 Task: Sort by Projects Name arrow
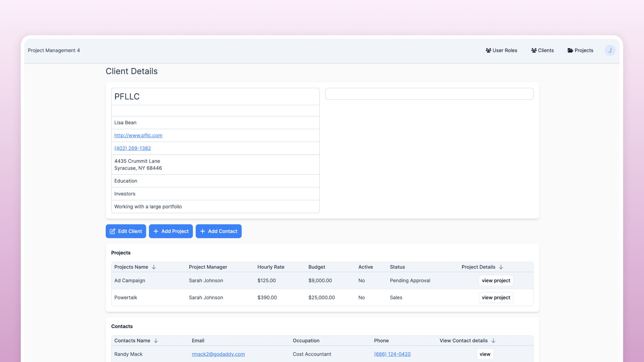coord(154,267)
